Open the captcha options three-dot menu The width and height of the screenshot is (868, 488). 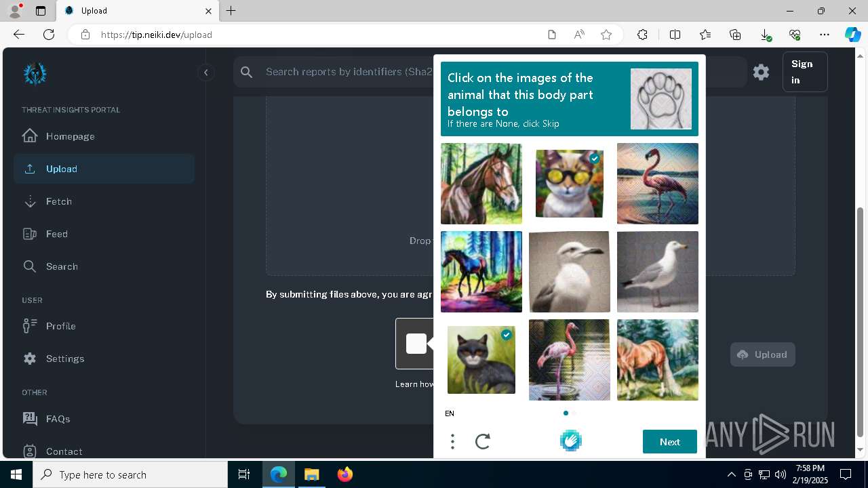(452, 442)
